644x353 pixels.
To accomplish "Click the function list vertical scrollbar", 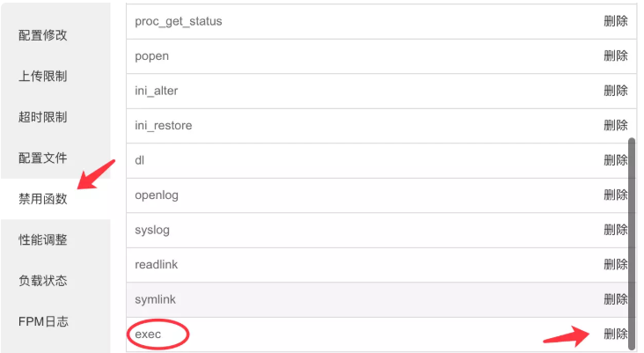I will [632, 242].
